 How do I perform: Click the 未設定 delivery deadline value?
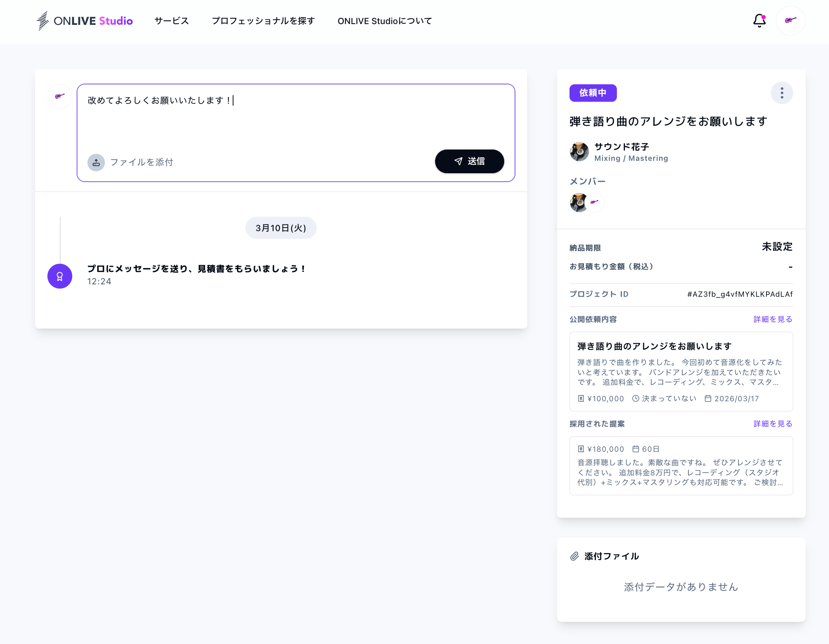tap(777, 247)
